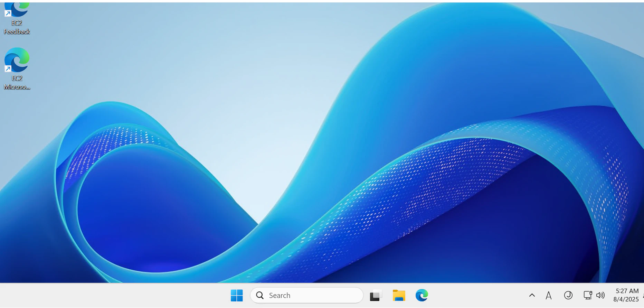Viewport: 644px width, 308px height.
Task: Open the network status tray icon
Action: click(588, 295)
